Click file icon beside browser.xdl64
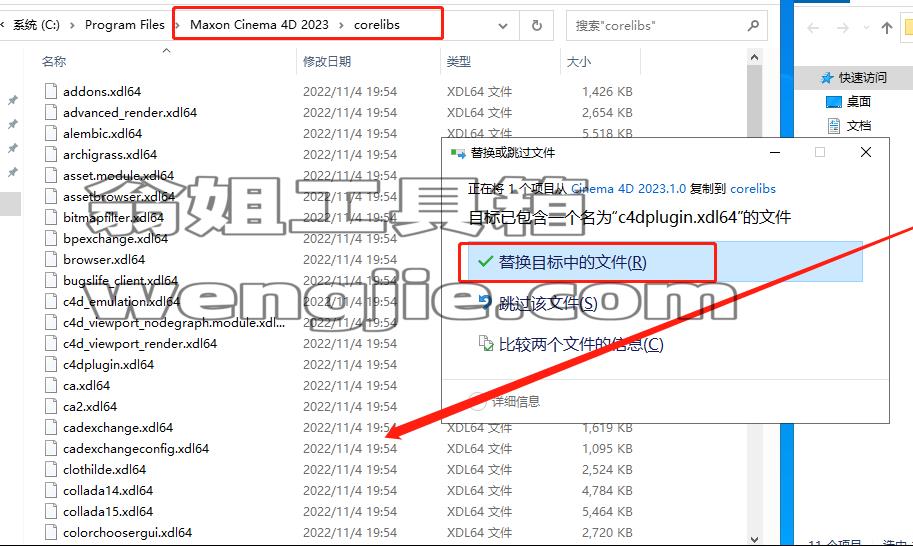The image size is (913, 546). 51,258
